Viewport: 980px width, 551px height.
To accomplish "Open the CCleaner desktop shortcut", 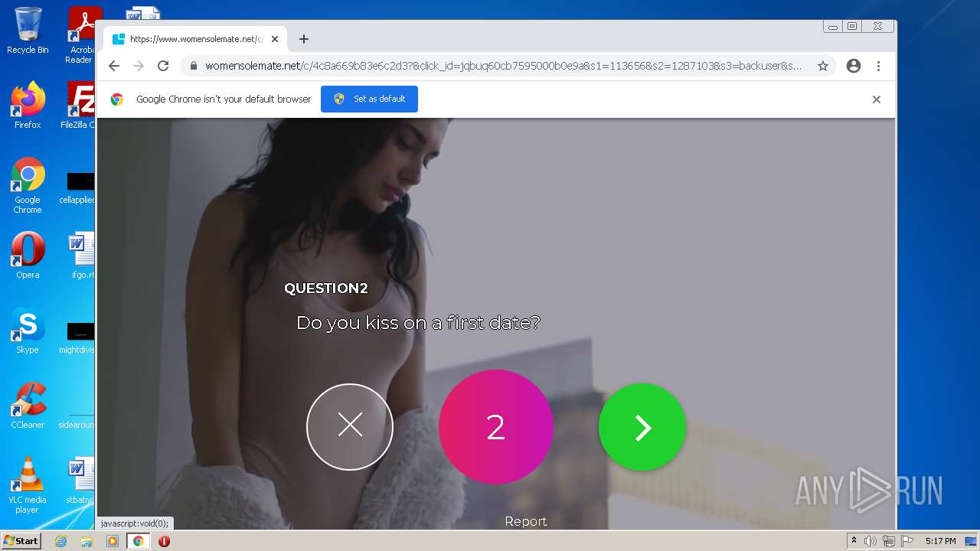I will click(28, 406).
